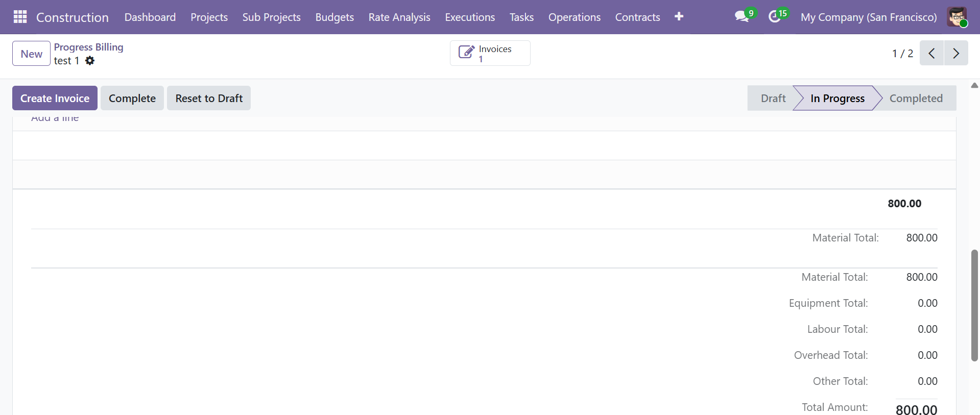The image size is (980, 415).
Task: Open the gear actions menu next to test 1
Action: [90, 61]
